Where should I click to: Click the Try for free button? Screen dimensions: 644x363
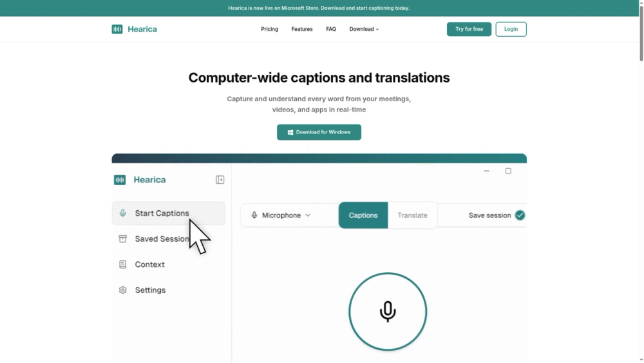469,29
